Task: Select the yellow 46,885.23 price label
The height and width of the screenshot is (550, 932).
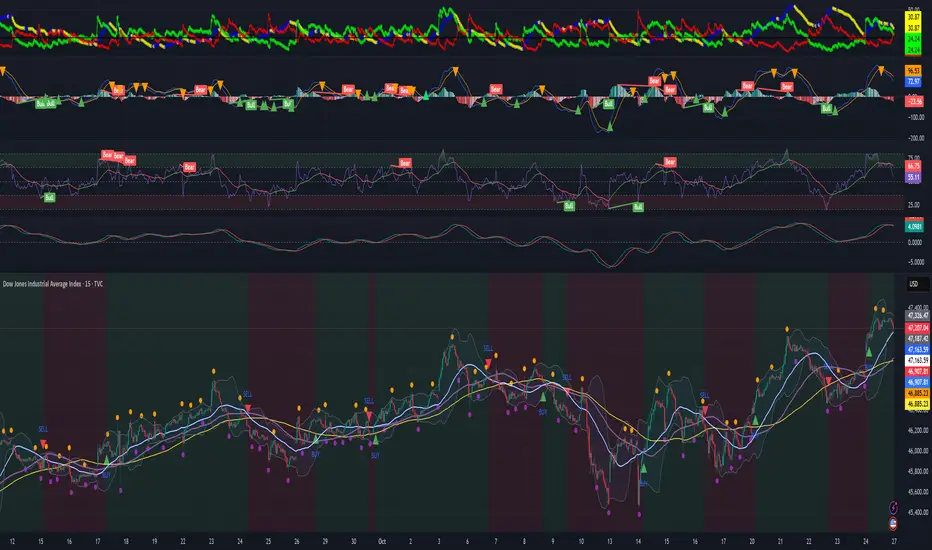Action: (x=917, y=404)
